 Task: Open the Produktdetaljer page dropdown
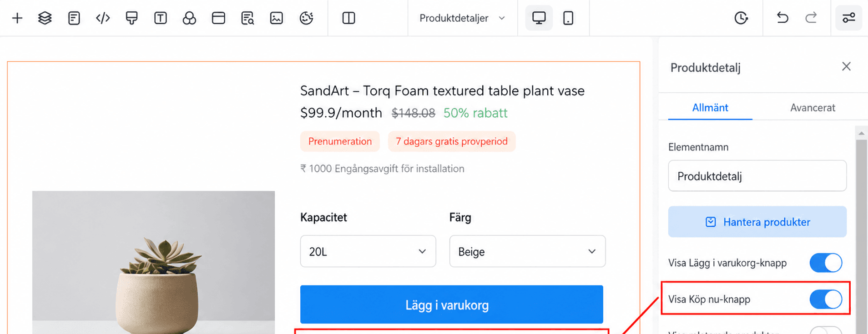coord(462,18)
